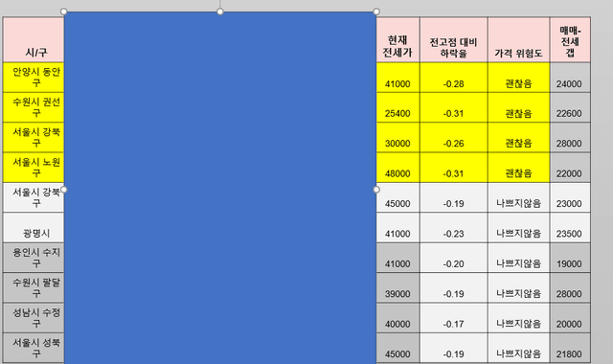Click the -0.20 하락율 cell
613x364 pixels.
tap(453, 258)
